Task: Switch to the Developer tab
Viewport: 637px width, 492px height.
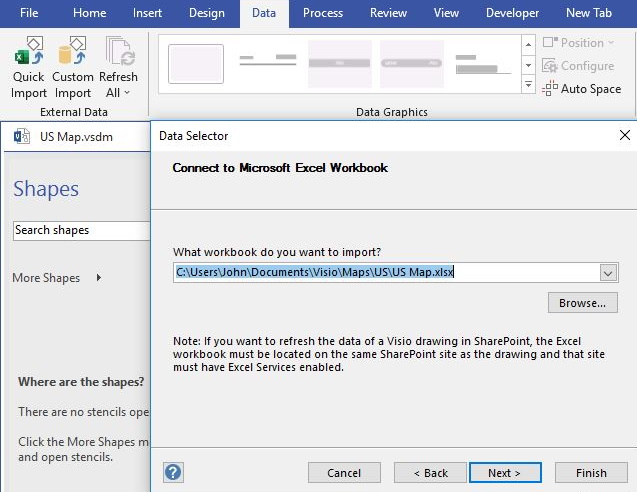Action: pos(512,13)
